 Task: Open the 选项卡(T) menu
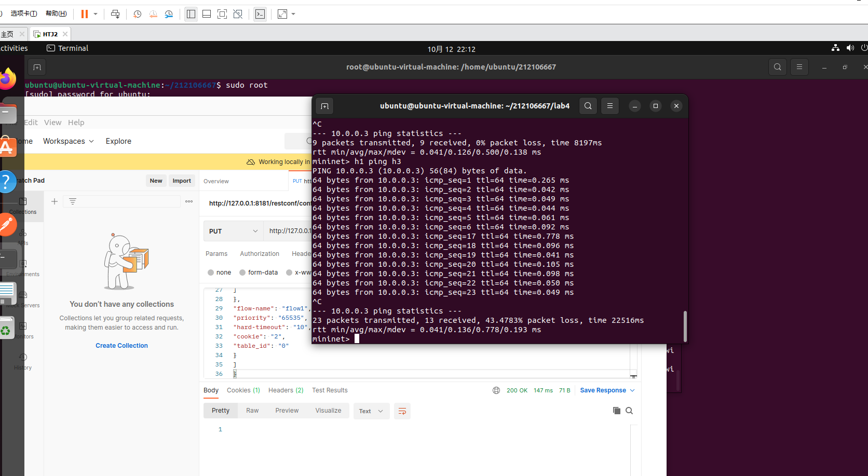click(24, 13)
